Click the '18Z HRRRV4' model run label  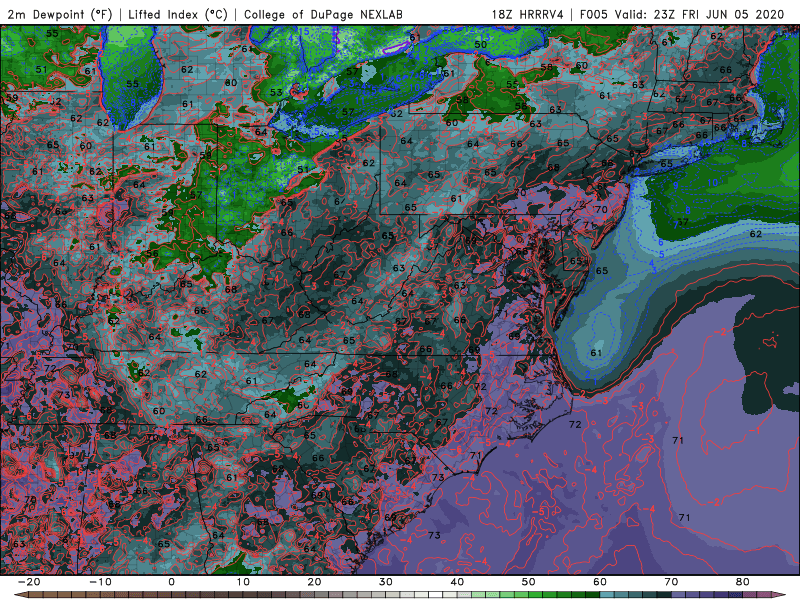pyautogui.click(x=528, y=15)
